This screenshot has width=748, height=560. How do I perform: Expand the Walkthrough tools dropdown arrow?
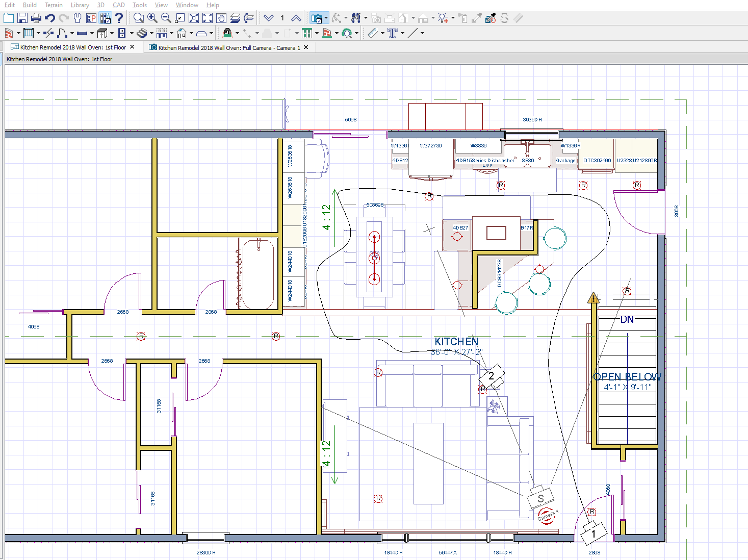[366, 18]
